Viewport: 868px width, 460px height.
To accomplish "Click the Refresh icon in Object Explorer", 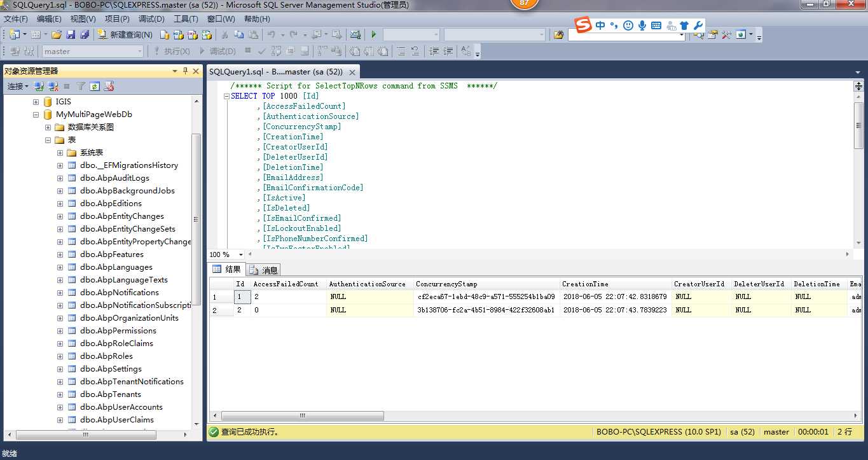I will pyautogui.click(x=95, y=86).
